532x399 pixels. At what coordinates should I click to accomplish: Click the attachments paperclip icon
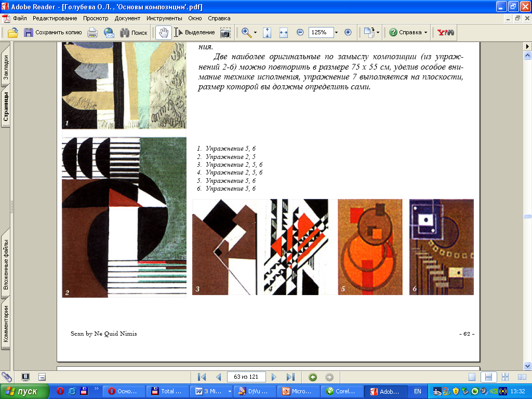pyautogui.click(x=7, y=377)
